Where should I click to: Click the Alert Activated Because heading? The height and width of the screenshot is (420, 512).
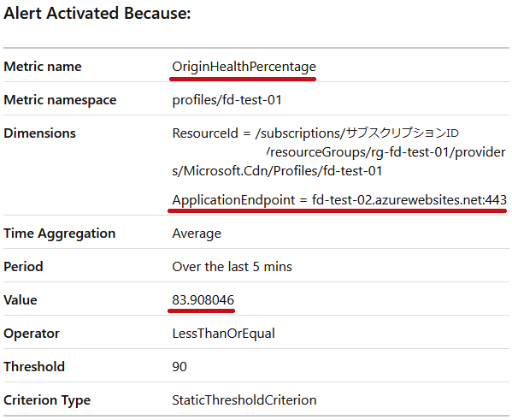[x=97, y=14]
